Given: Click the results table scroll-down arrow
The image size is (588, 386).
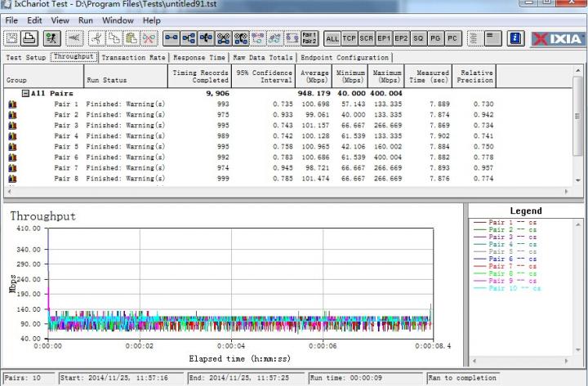Looking at the screenshot, I should pyautogui.click(x=578, y=180).
